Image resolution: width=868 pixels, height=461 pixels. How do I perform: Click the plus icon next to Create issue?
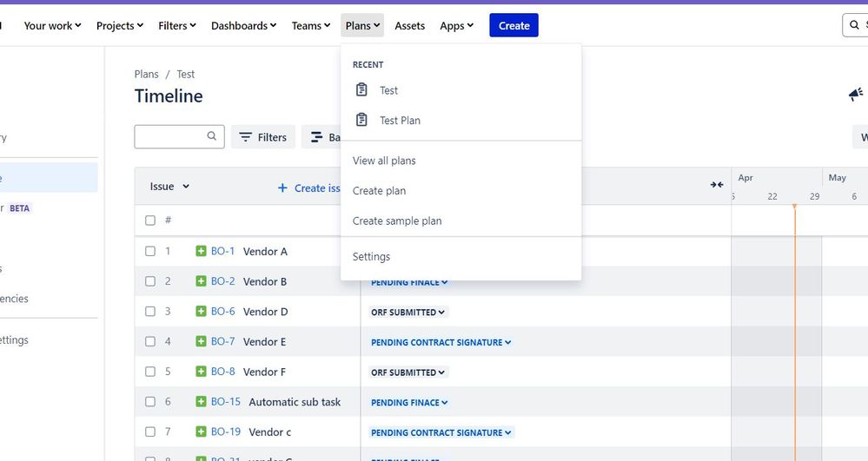[x=282, y=188]
